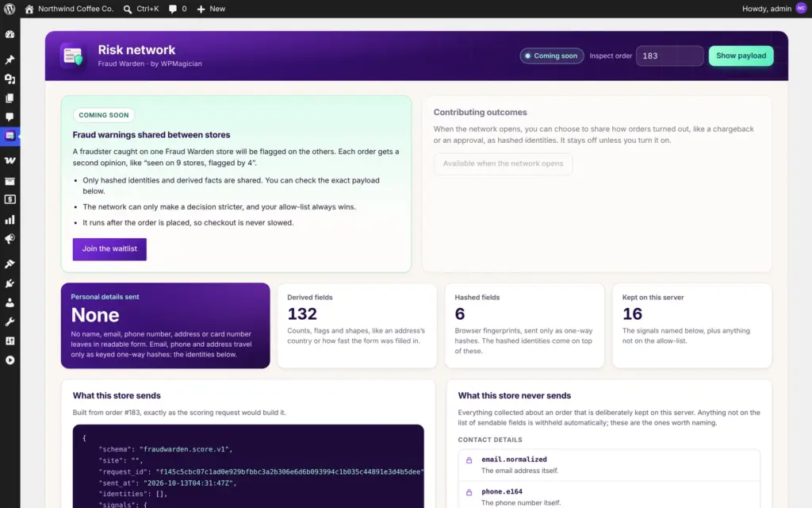
Task: Click Join the waitlist button
Action: (109, 249)
